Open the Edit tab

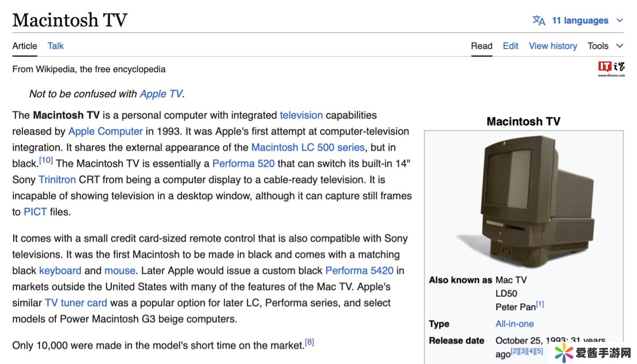click(510, 46)
